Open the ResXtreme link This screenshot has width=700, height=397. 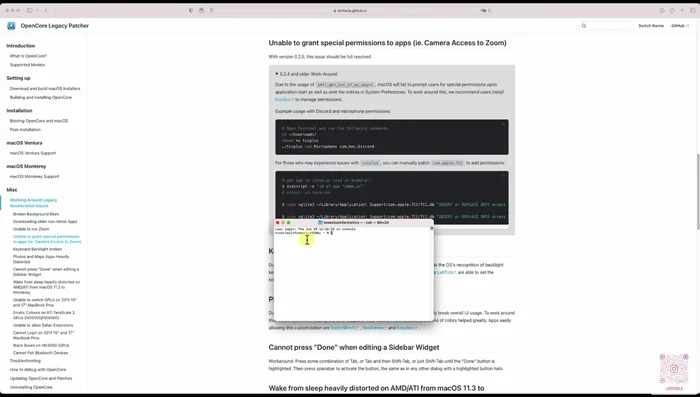374,328
